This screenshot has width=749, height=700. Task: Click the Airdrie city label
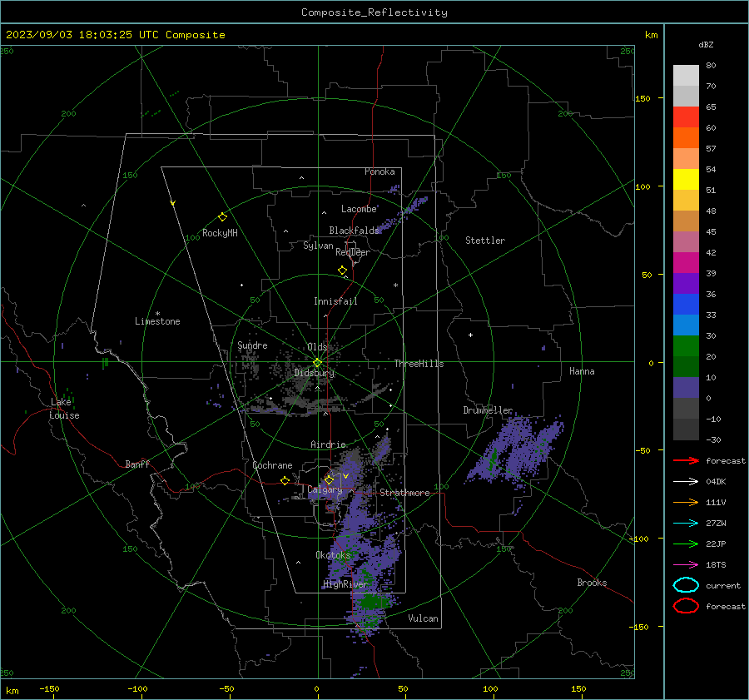pos(328,444)
